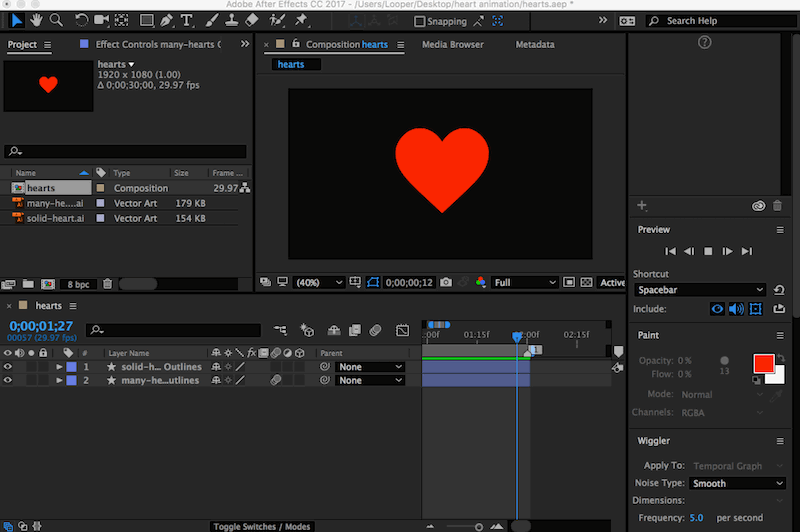Screen dimensions: 800x532
Task: Select the Pen tool
Action: click(166, 20)
